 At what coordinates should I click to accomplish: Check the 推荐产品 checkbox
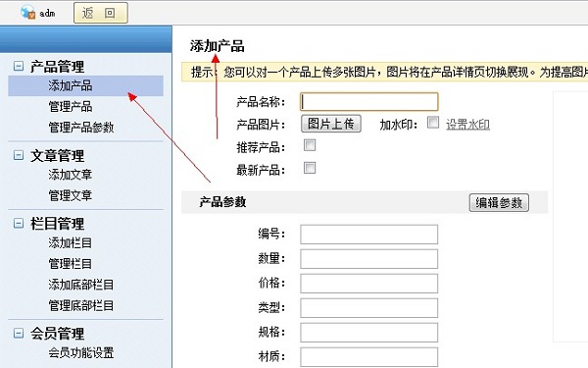(310, 145)
